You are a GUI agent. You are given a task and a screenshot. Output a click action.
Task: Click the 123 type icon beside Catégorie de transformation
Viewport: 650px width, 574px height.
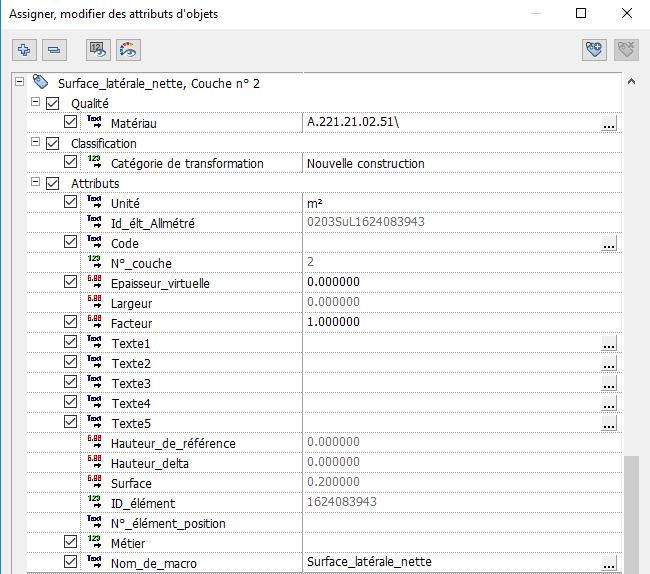point(95,162)
